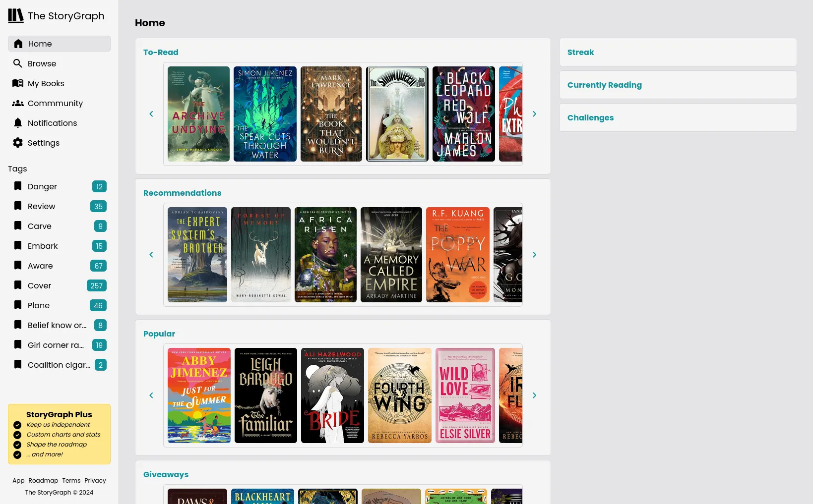The image size is (813, 504).
Task: Open the Fourth Wing book cover
Action: pos(399,395)
